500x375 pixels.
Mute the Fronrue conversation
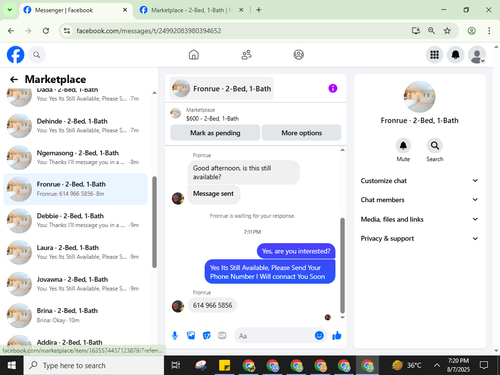click(x=403, y=146)
